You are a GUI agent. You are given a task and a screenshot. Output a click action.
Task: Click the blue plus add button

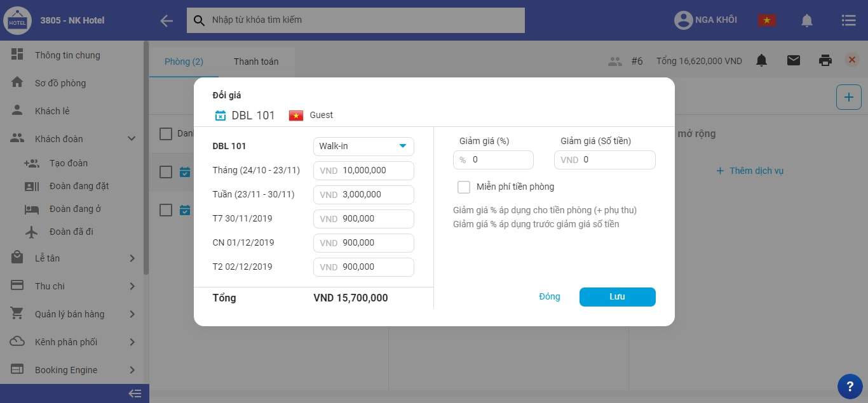tap(849, 98)
